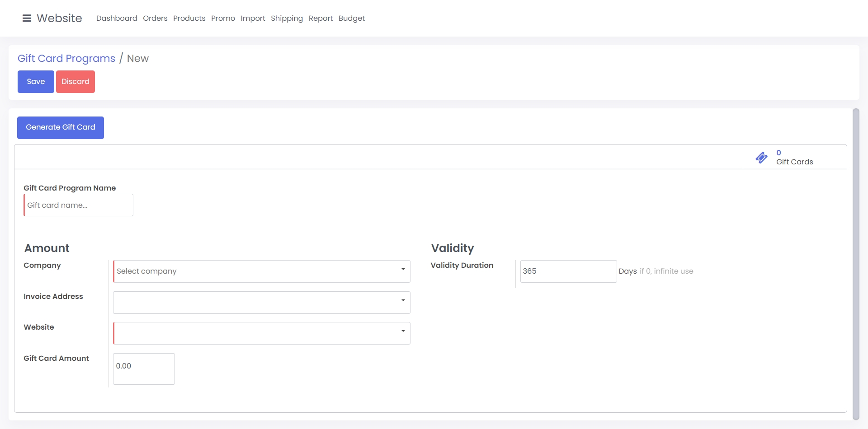Click the gift card ticket icon
Viewport: 868px width, 429px height.
coord(761,157)
